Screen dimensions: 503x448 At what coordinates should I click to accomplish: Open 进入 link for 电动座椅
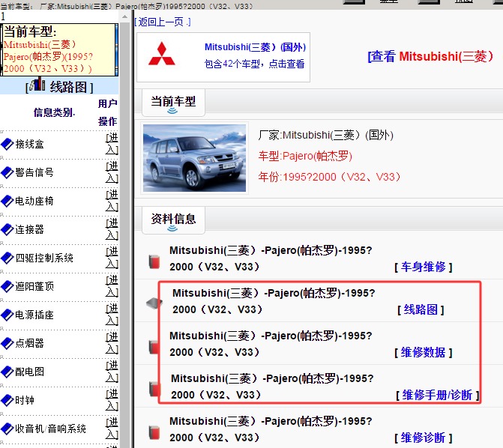[x=112, y=201]
